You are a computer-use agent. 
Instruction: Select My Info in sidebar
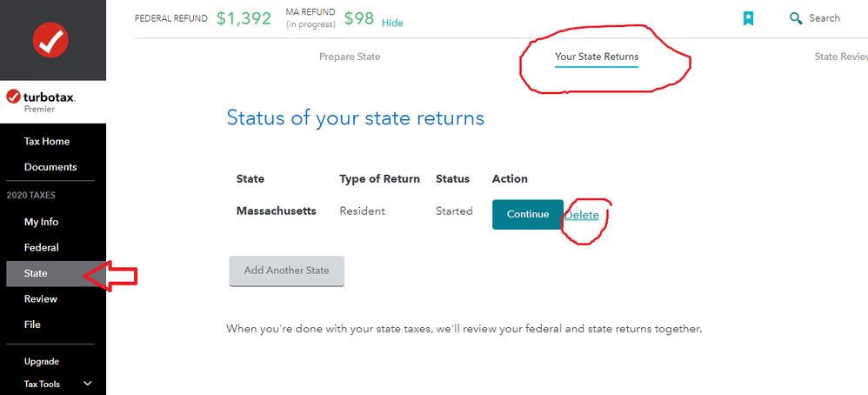point(41,222)
